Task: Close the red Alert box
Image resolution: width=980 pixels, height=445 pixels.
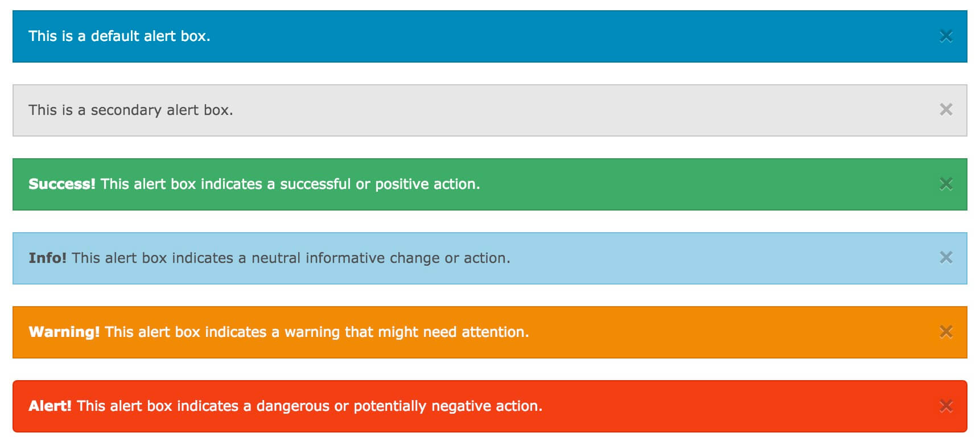Action: 946,406
